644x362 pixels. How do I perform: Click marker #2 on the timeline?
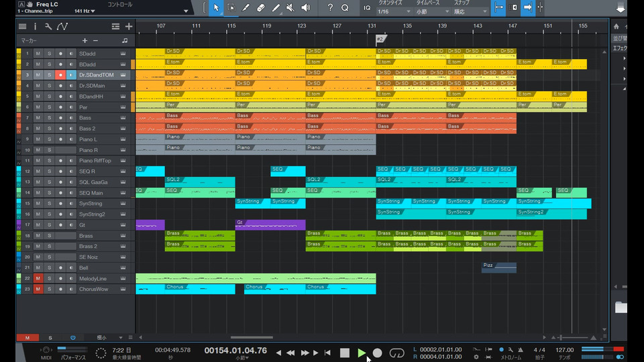coord(380,40)
